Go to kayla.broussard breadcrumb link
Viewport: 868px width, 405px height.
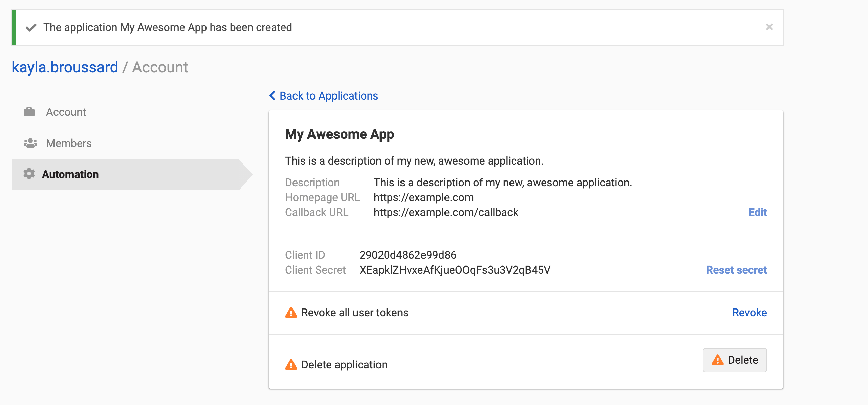point(65,67)
